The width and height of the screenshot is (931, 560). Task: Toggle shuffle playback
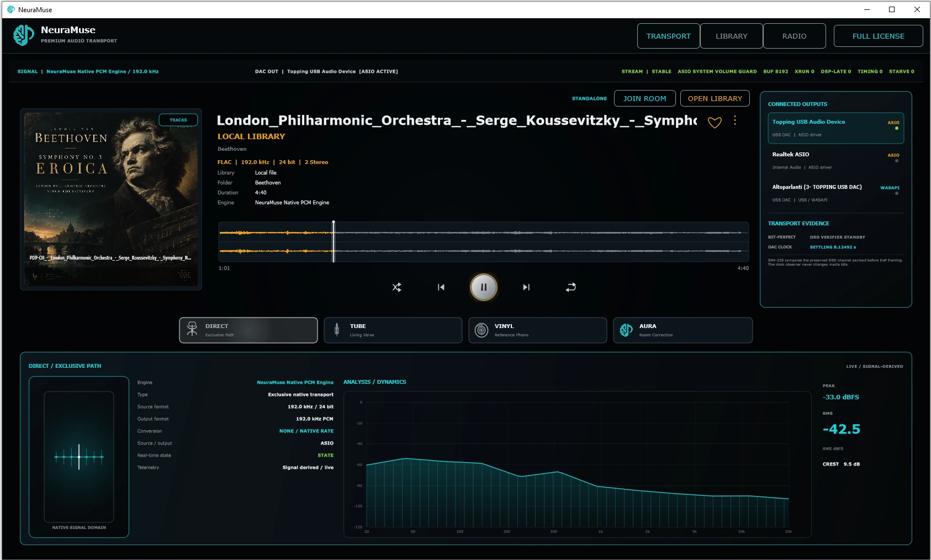pyautogui.click(x=396, y=287)
